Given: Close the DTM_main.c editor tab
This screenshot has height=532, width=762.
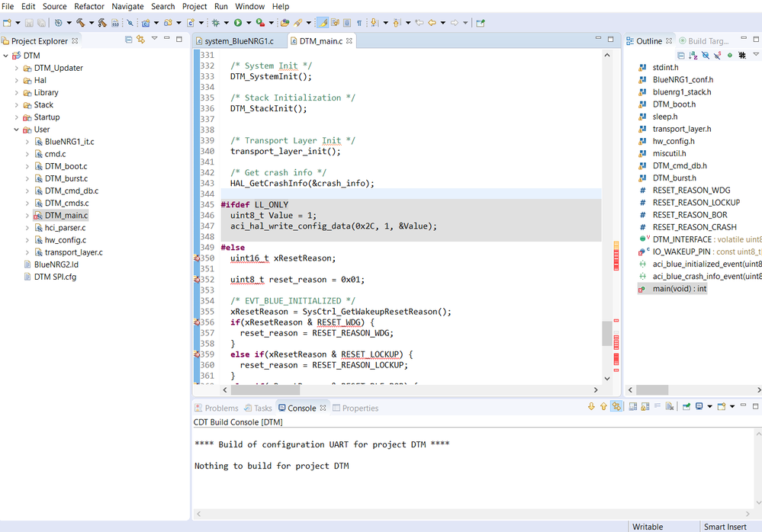Looking at the screenshot, I should 349,41.
